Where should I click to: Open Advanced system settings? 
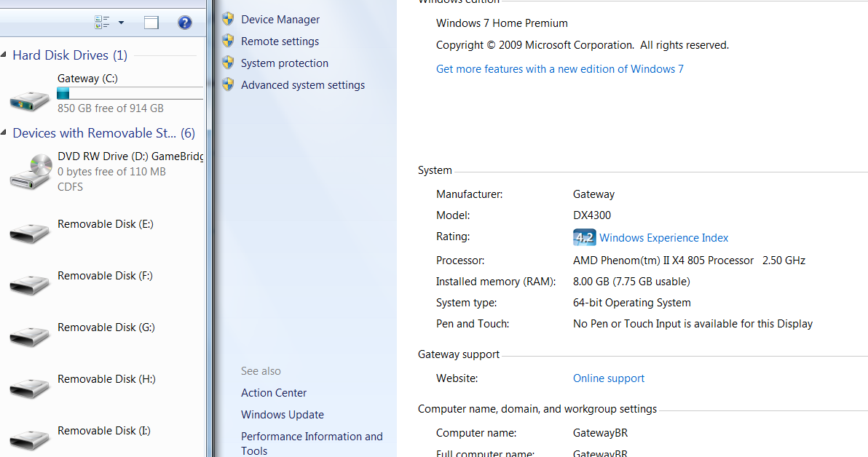click(302, 85)
